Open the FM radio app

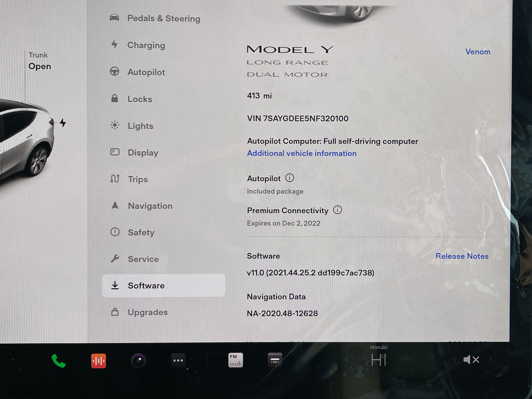click(236, 360)
